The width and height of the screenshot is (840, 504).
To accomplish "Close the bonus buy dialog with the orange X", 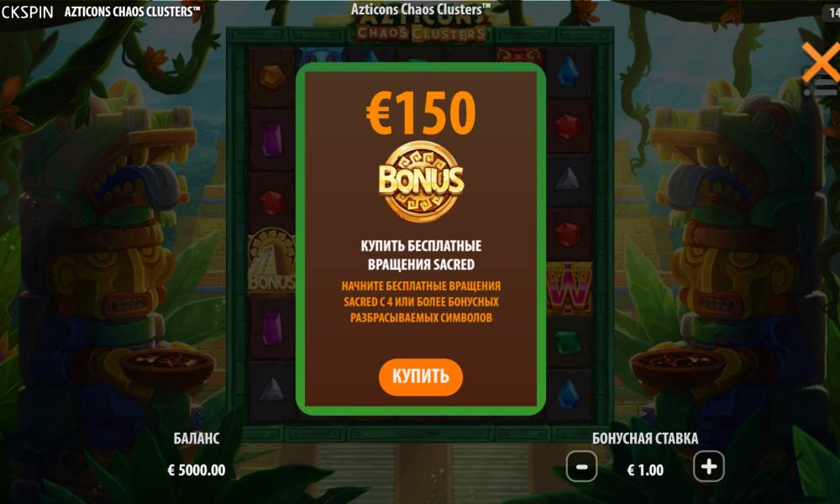I will (822, 63).
